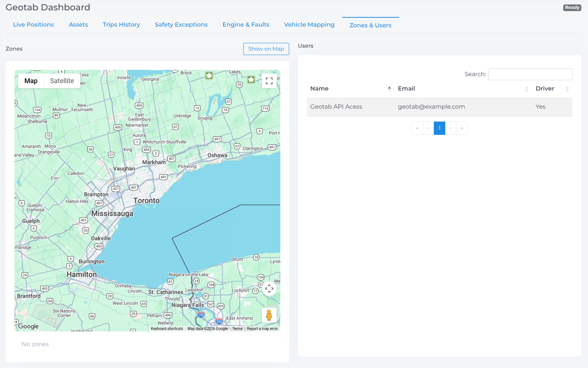Click Toronto label on the map
This screenshot has height=368, width=588.
click(x=146, y=201)
